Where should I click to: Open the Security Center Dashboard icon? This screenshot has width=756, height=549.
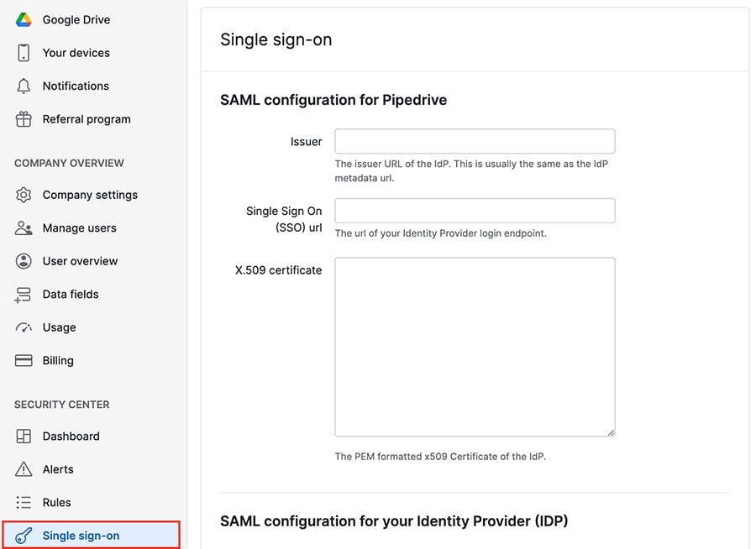(24, 436)
